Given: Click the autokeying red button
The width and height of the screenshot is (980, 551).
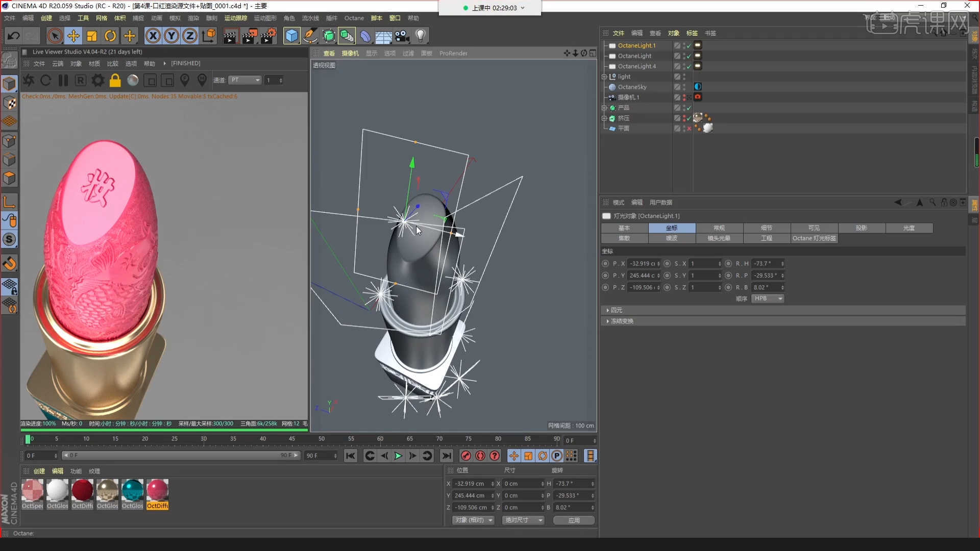Looking at the screenshot, I should (480, 456).
